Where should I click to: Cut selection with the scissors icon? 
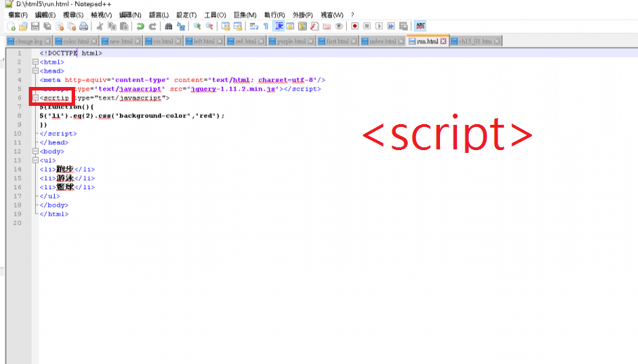pos(100,27)
